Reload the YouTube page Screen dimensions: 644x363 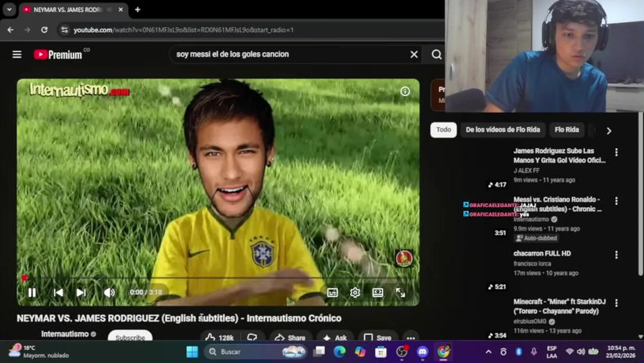(44, 30)
